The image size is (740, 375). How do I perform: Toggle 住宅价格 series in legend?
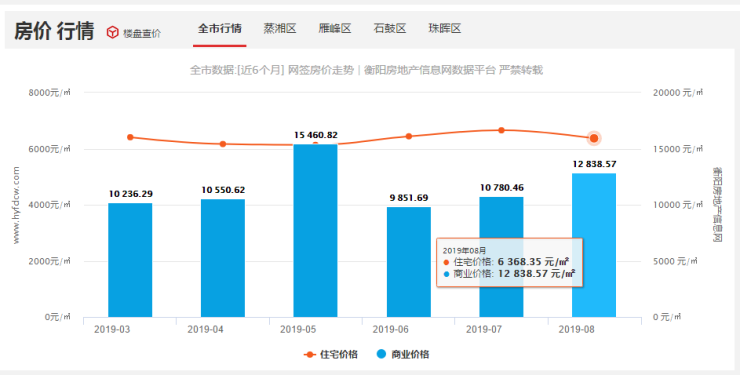click(330, 354)
